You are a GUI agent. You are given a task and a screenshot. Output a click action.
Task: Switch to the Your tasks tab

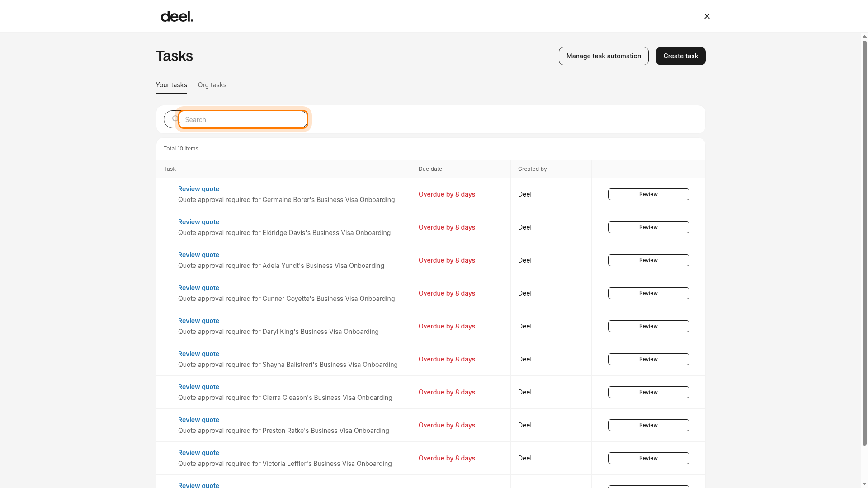[x=171, y=85]
